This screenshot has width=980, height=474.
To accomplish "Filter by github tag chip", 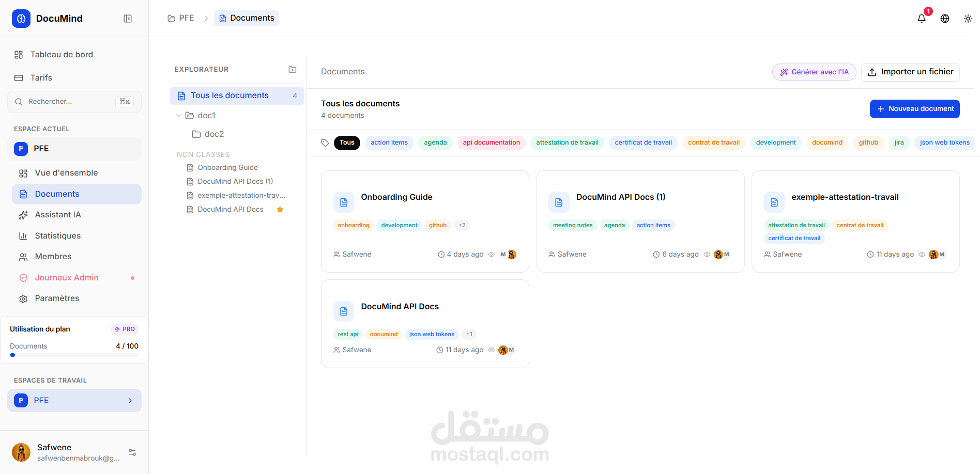I will (868, 143).
